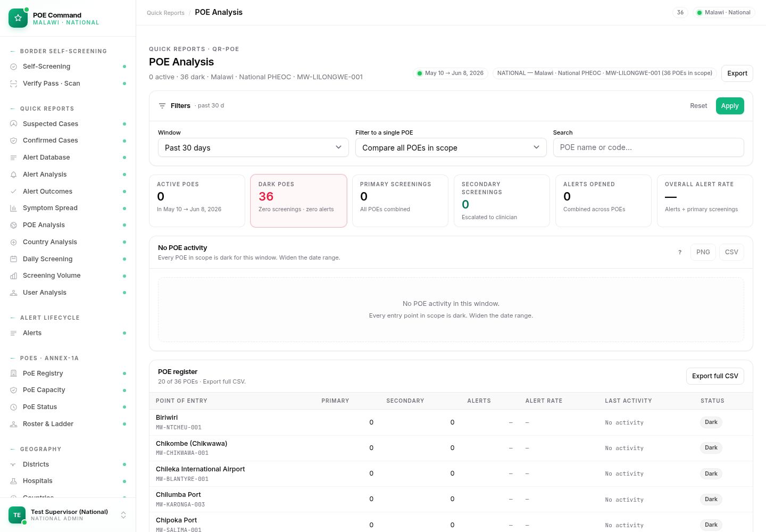Expand the Compare all POEs in scope dropdown
This screenshot has width=766, height=532.
451,147
